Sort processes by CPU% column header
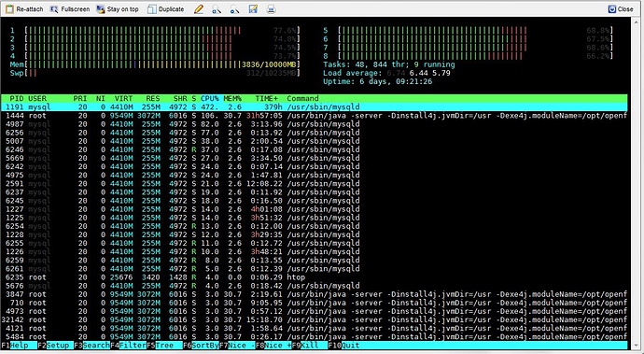 [x=209, y=98]
